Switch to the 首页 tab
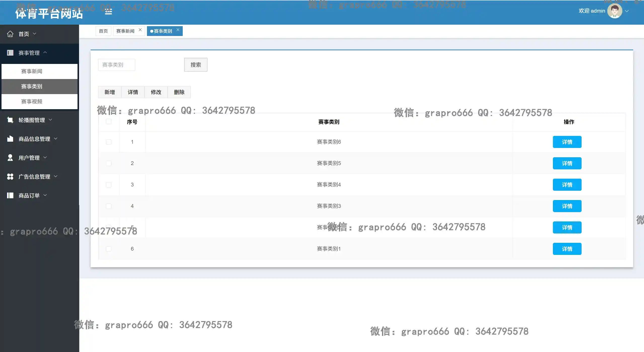The height and width of the screenshot is (352, 644). (103, 31)
